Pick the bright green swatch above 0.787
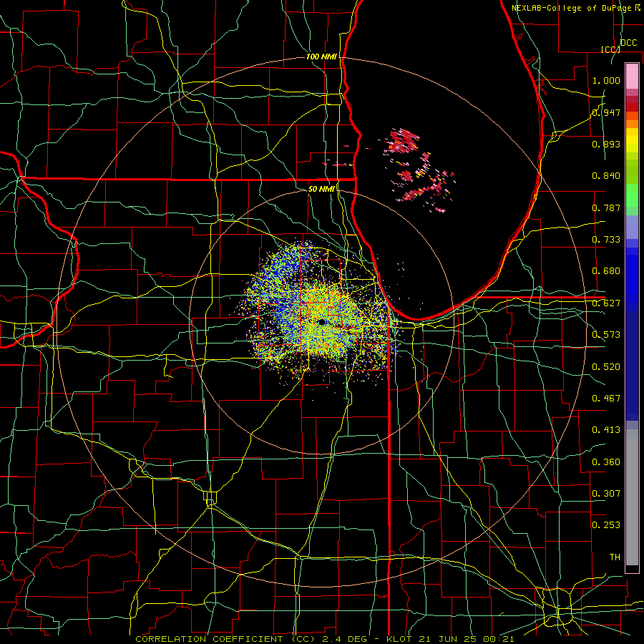 pos(632,195)
